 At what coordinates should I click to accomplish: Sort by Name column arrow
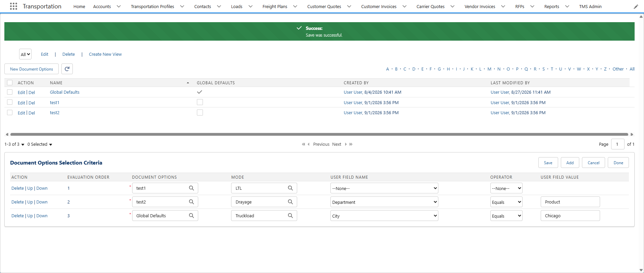[188, 83]
